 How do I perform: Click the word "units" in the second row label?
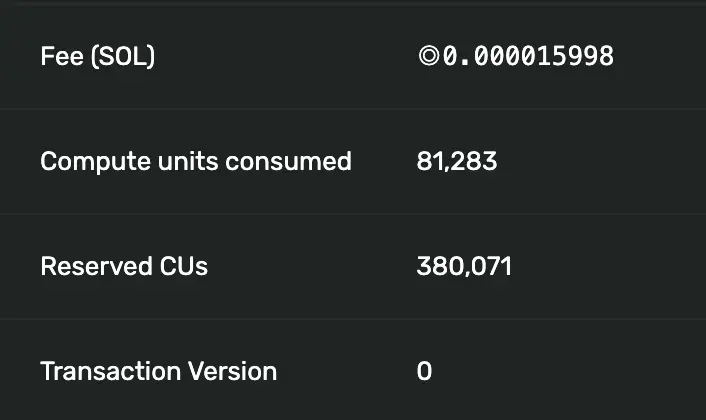[188, 161]
